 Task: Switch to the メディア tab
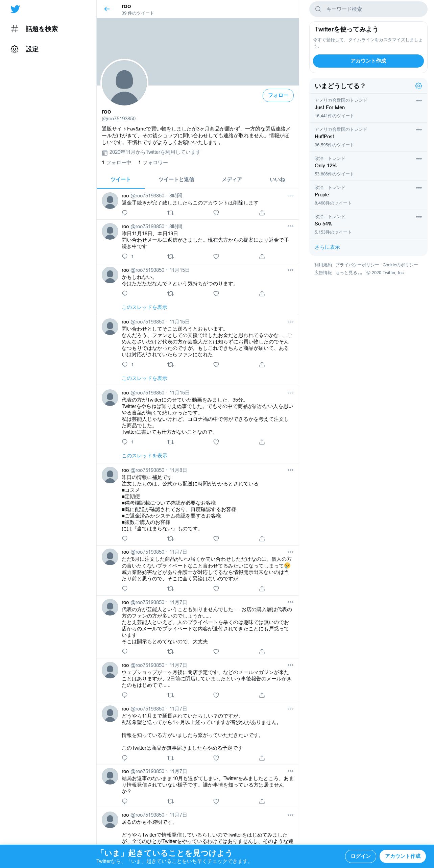pyautogui.click(x=232, y=179)
